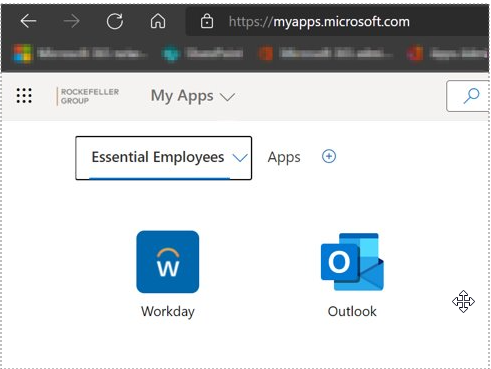Select the myapps.microsoft.com address bar

[337, 22]
